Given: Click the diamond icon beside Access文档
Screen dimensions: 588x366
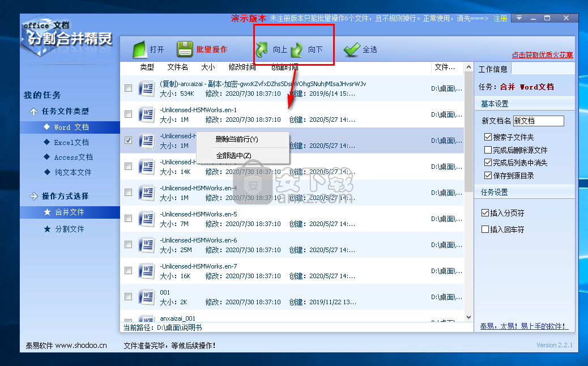Looking at the screenshot, I should tap(47, 157).
